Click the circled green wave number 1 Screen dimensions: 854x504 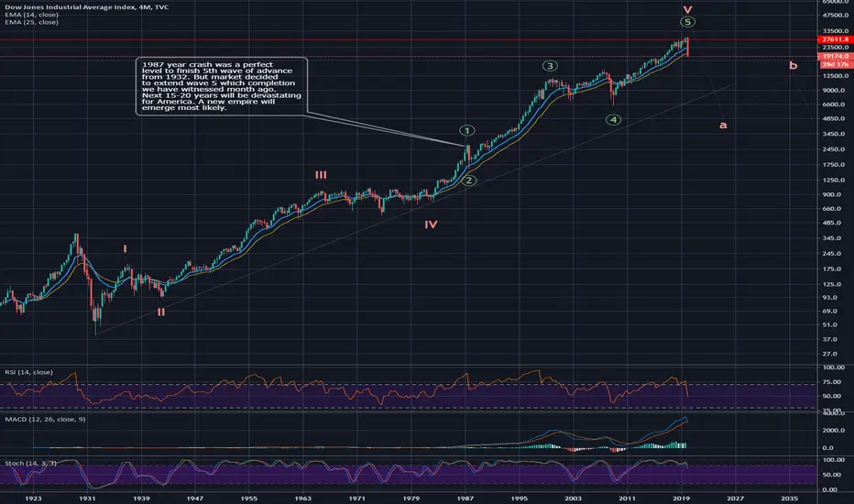point(466,131)
